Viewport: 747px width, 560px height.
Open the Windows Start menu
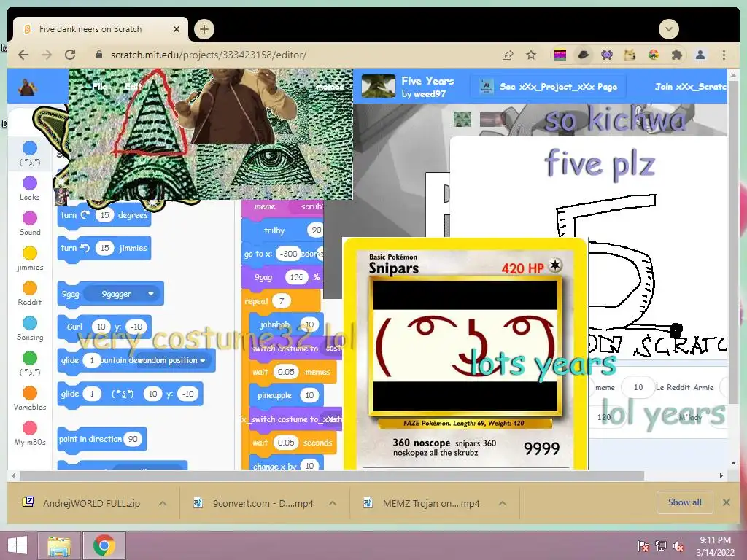click(18, 545)
